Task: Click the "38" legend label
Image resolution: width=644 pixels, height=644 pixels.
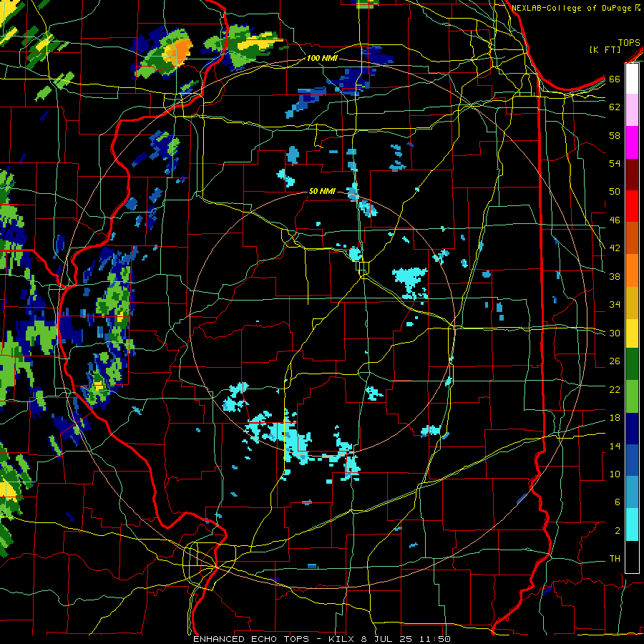Action: coord(615,276)
